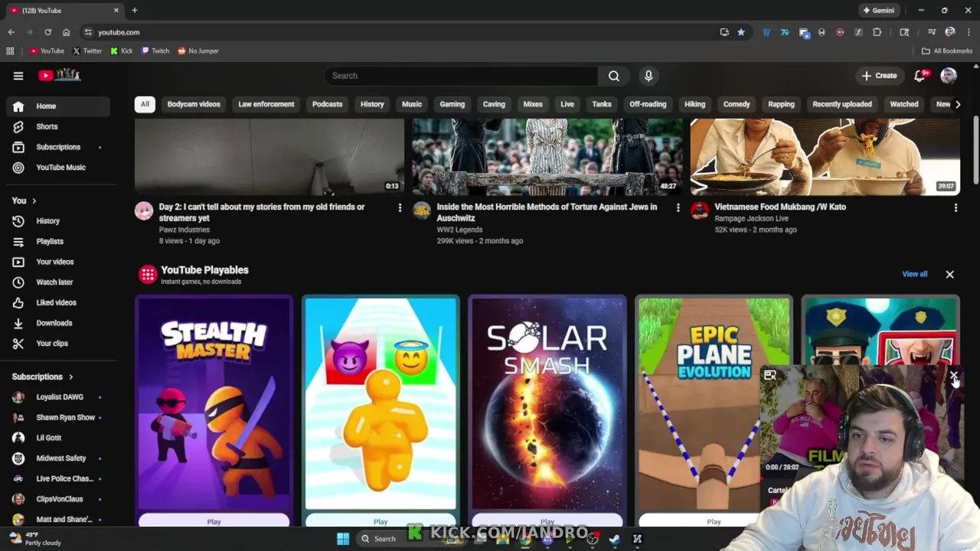Viewport: 980px width, 551px height.
Task: Open the Windows Start menu
Action: (x=343, y=539)
